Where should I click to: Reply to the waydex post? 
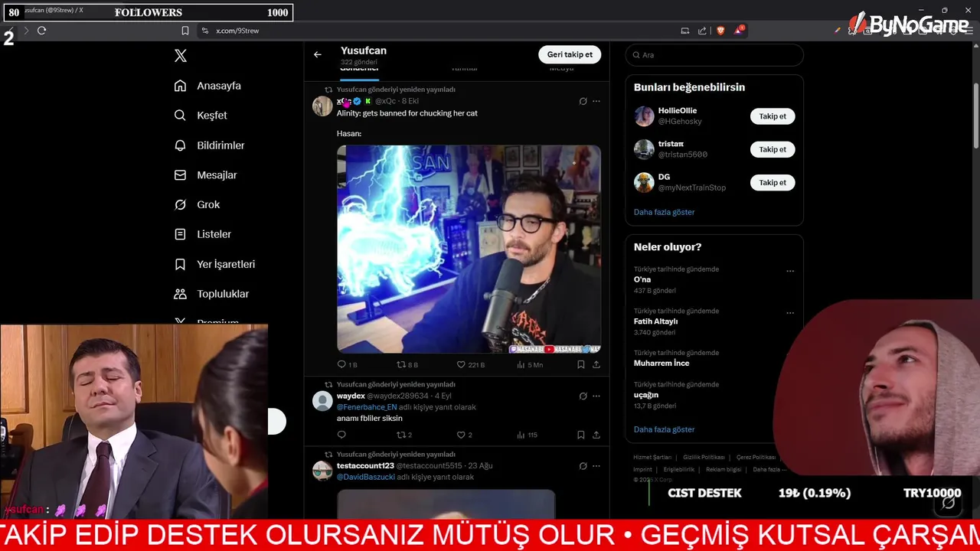click(341, 435)
